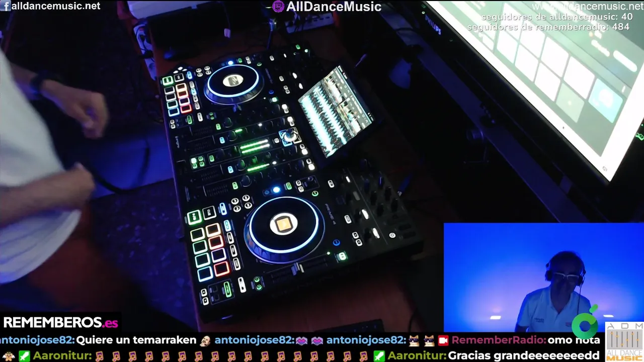
Task: Click the red camera icon before RememberRadio
Action: tap(443, 340)
